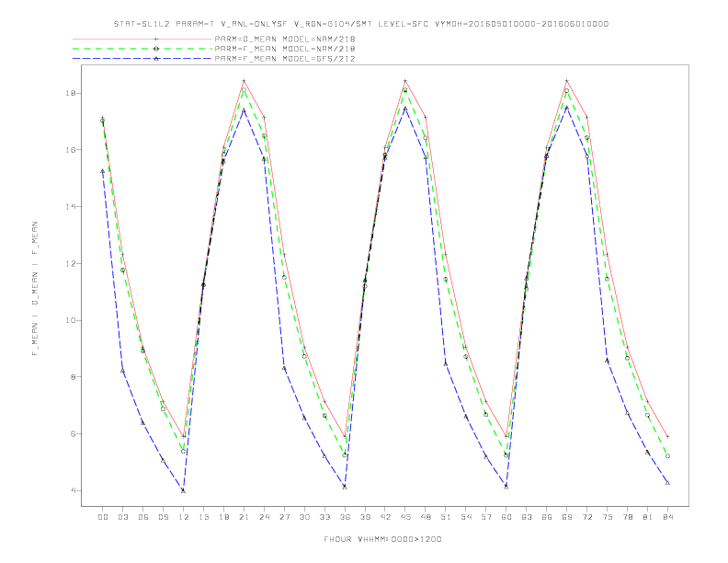Click x-axis tick label 75

pyautogui.click(x=608, y=517)
